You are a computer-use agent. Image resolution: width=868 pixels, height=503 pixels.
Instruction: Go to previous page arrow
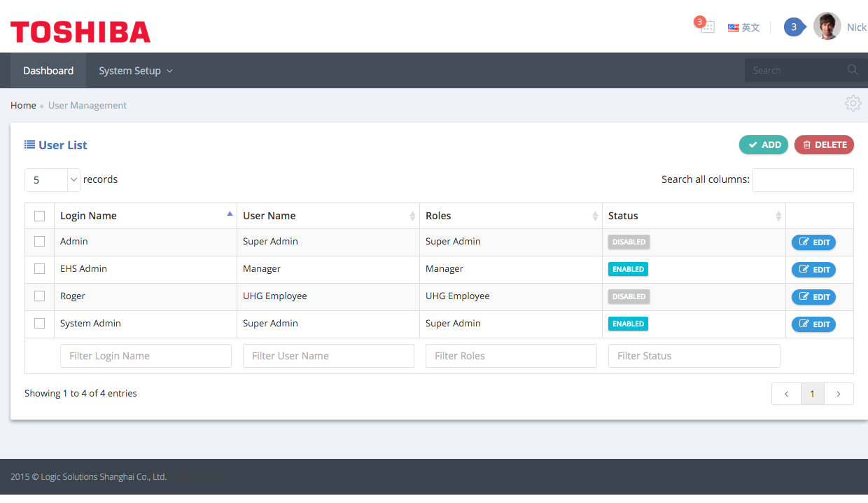click(x=786, y=394)
